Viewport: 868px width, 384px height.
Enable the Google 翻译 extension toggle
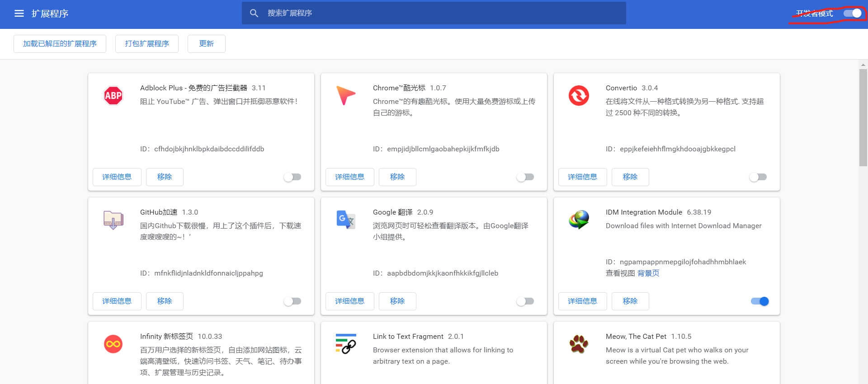point(525,301)
